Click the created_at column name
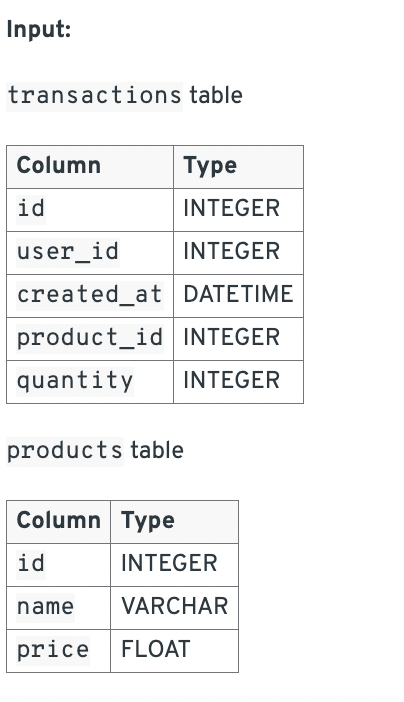 point(90,295)
